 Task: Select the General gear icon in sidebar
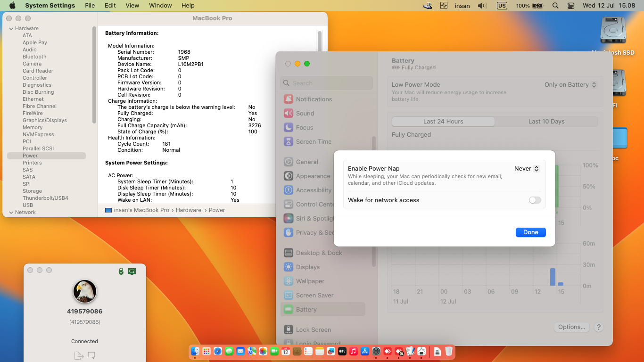tap(289, 162)
